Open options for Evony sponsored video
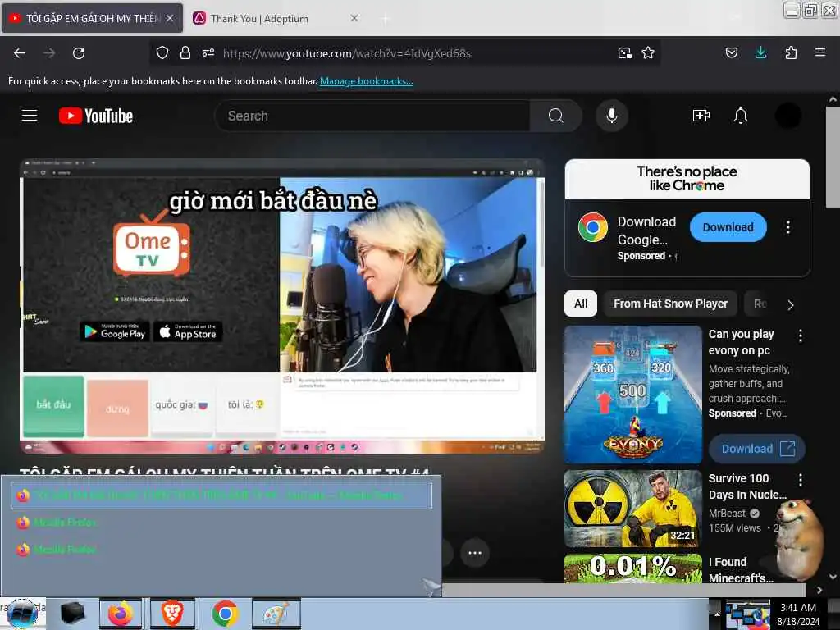The width and height of the screenshot is (840, 630). pyautogui.click(x=801, y=336)
